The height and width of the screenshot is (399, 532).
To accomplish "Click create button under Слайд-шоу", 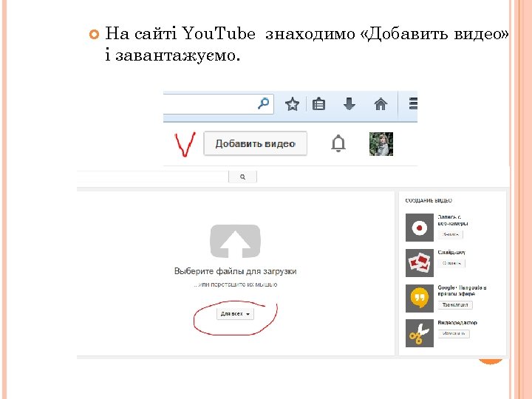I will click(x=451, y=263).
